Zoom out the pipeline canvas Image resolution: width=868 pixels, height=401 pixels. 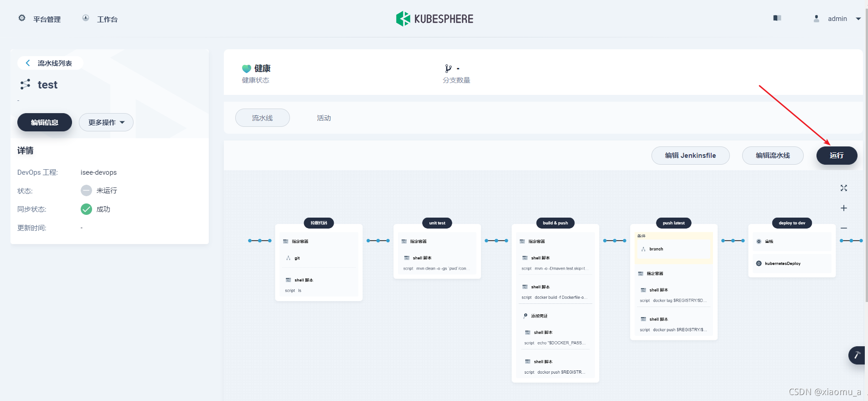coord(844,228)
